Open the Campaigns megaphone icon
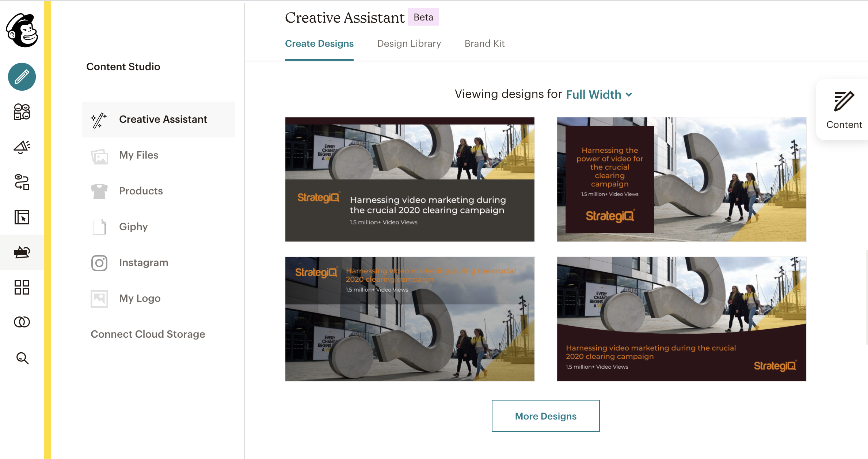The width and height of the screenshot is (868, 459). (x=22, y=147)
